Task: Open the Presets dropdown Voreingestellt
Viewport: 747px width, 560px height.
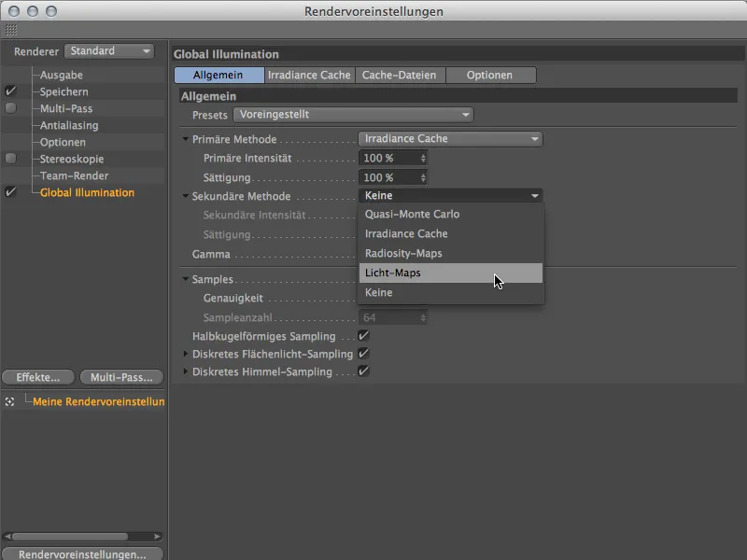Action: pyautogui.click(x=353, y=114)
